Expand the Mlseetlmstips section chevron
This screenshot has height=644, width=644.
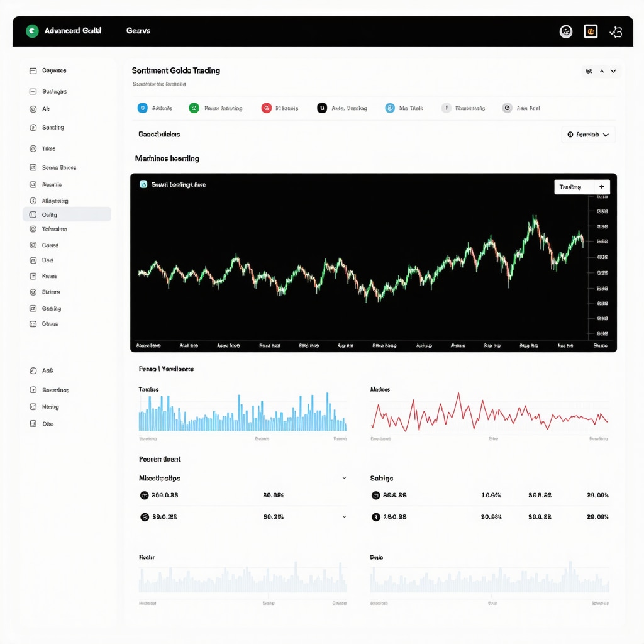pos(344,478)
